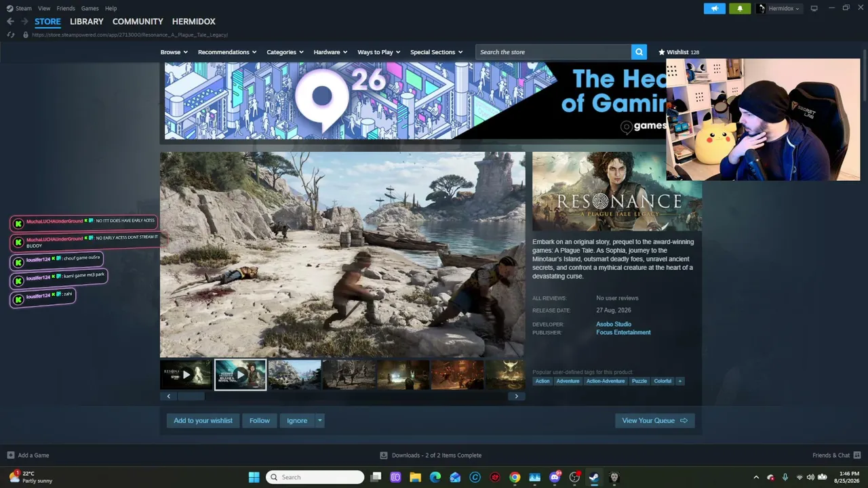Image resolution: width=868 pixels, height=488 pixels.
Task: Click View Your Queue button
Action: point(655,421)
